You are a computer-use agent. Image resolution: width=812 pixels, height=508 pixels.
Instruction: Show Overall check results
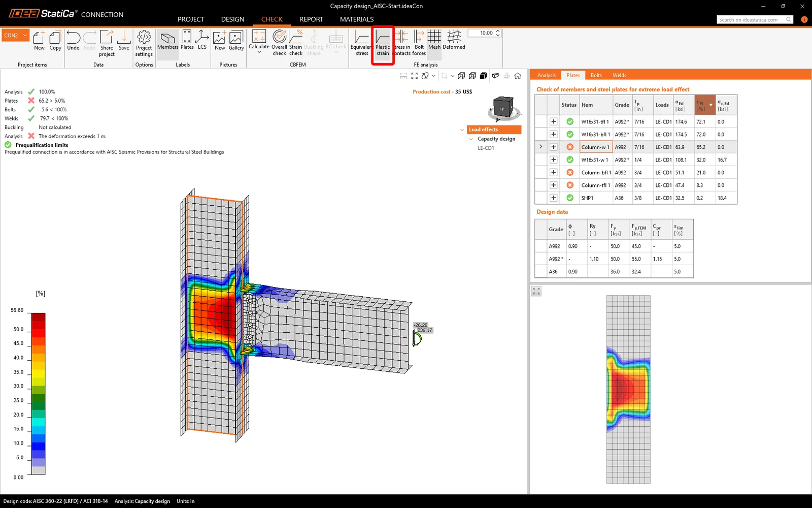point(279,43)
